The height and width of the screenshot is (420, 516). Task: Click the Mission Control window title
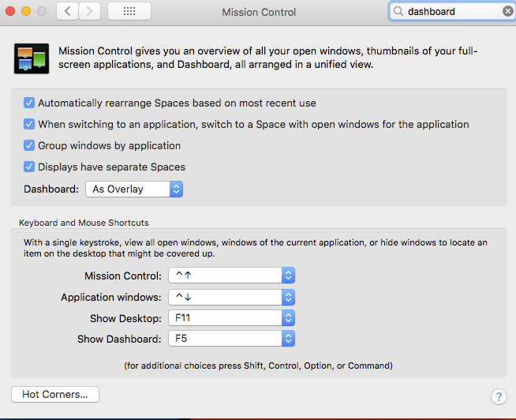[259, 12]
